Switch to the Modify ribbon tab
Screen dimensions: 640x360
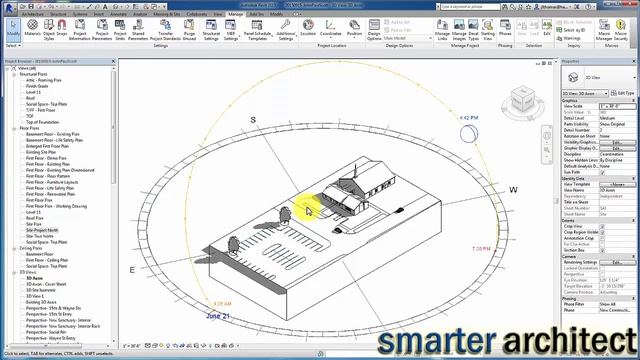[276, 14]
